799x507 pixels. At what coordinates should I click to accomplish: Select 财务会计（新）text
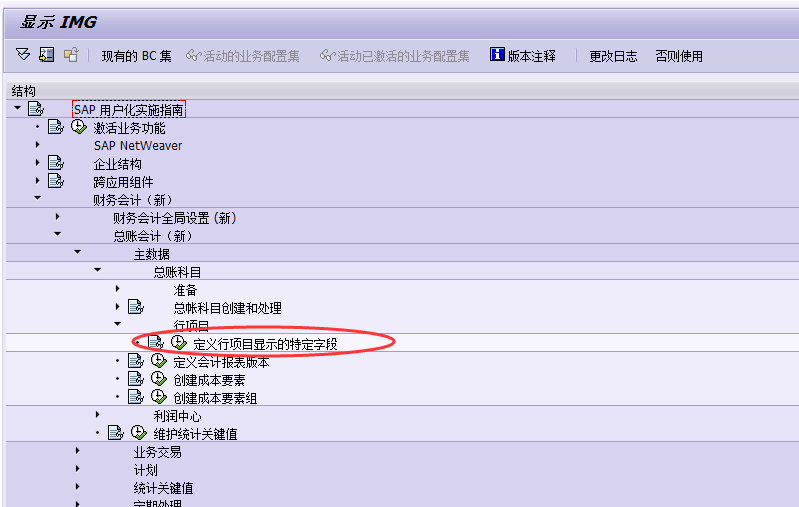[134, 200]
